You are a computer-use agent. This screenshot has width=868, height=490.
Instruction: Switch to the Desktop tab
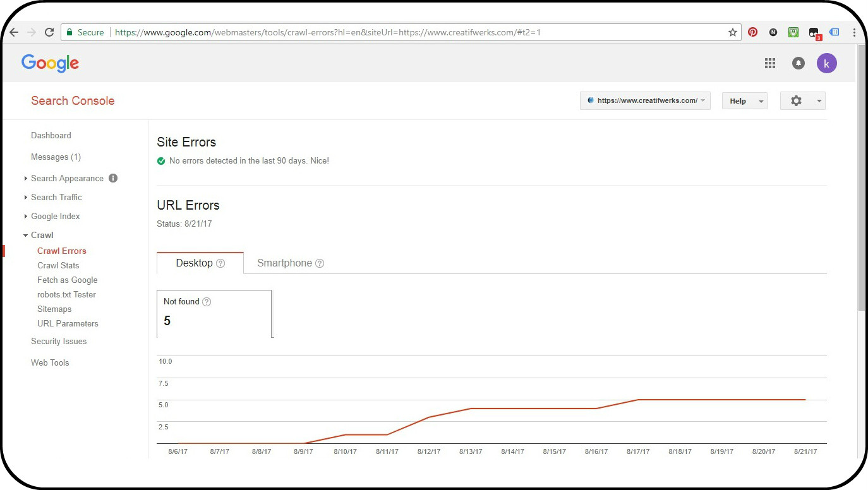[x=200, y=263]
